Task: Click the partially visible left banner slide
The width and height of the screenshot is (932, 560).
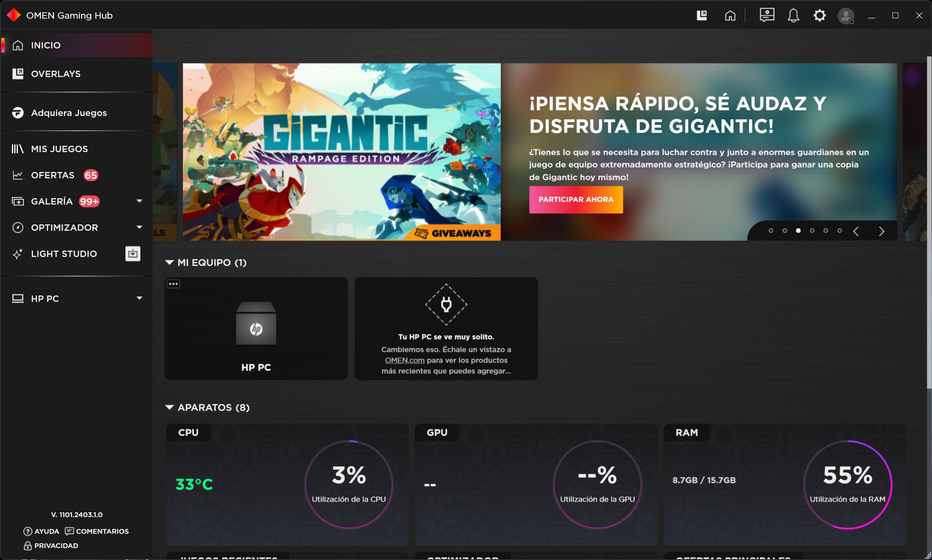Action: 165,152
